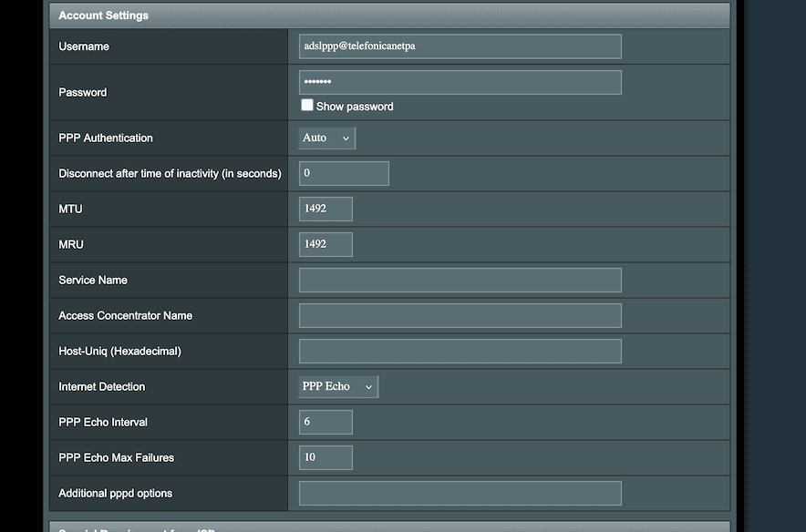Focus the Password field

click(460, 83)
